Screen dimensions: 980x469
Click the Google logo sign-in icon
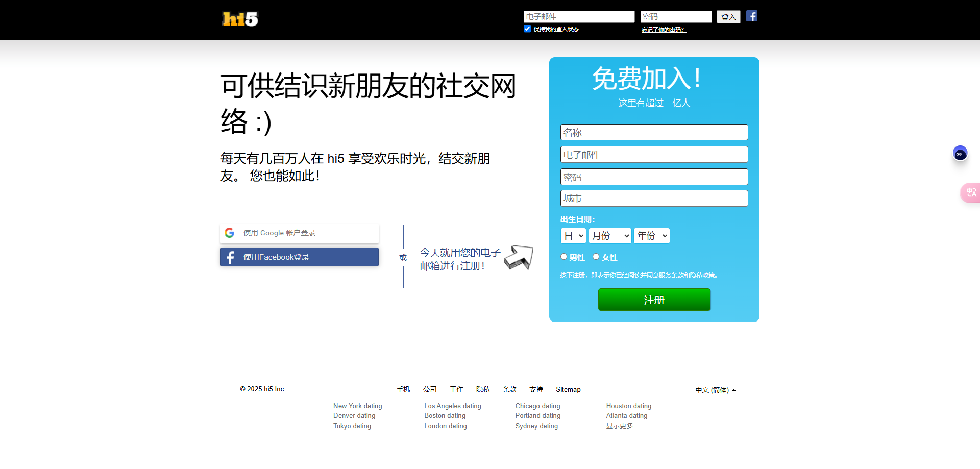[x=230, y=233]
